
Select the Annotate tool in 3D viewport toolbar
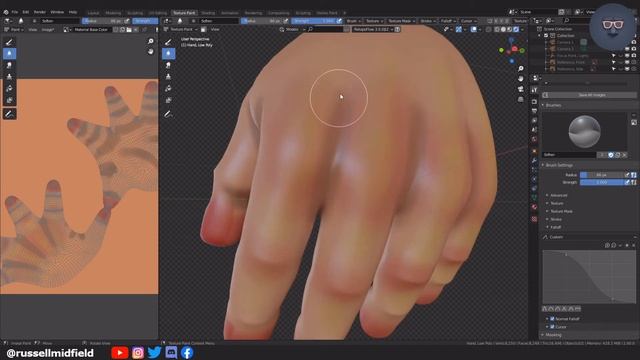(168, 114)
